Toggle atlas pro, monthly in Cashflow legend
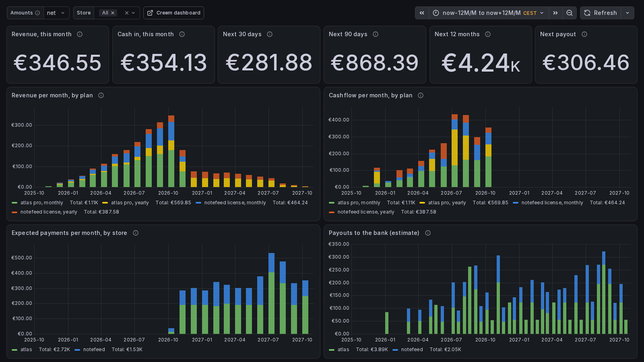This screenshot has height=362, width=644. [359, 203]
